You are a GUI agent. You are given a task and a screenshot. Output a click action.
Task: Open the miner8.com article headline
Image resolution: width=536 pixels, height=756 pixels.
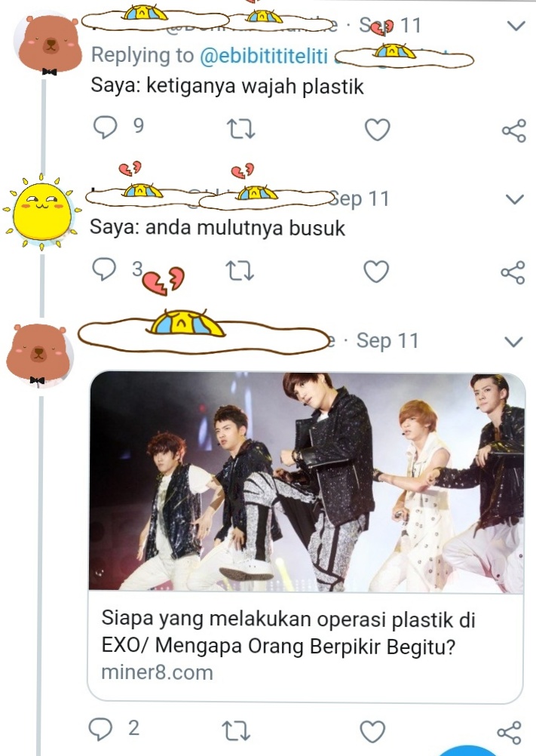click(x=290, y=632)
